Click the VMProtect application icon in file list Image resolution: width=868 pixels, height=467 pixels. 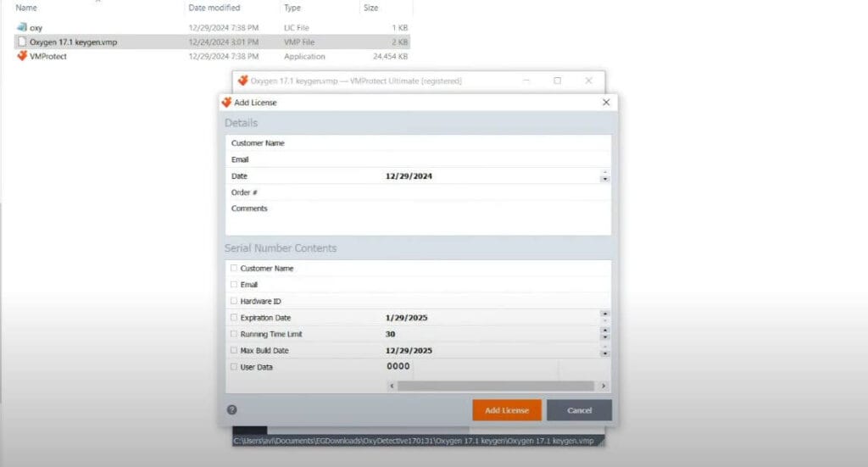coord(22,56)
